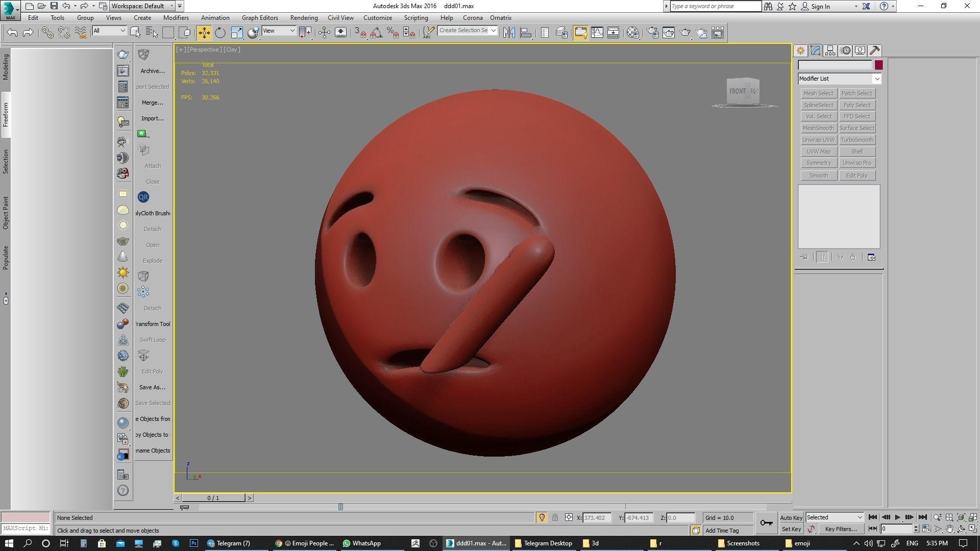Click the ViewCube Front face

(737, 91)
